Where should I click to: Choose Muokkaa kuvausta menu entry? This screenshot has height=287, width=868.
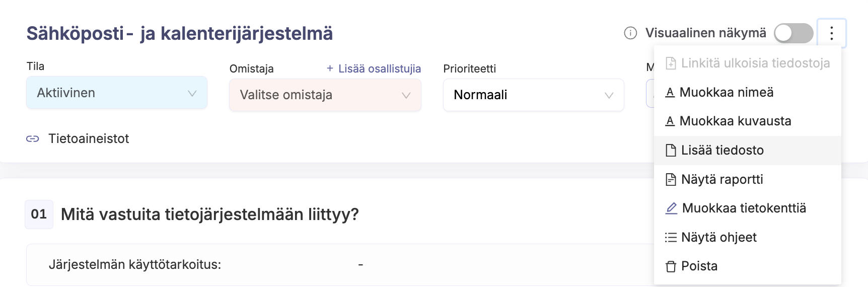[735, 121]
